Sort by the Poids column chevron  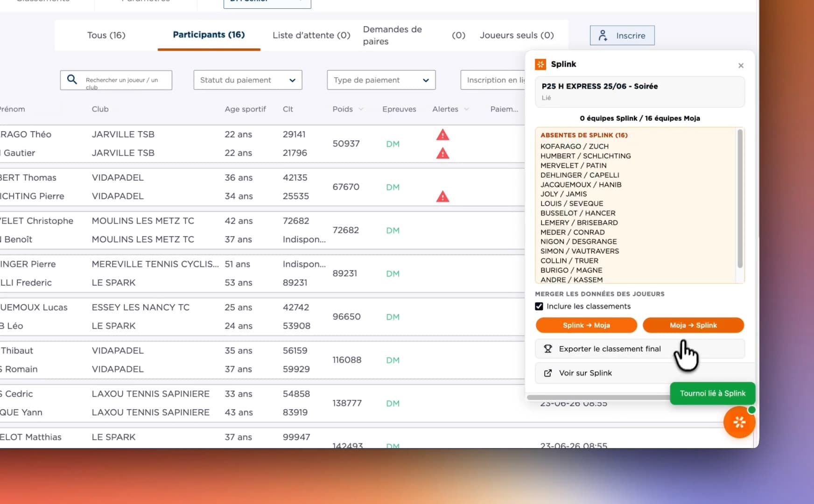pos(361,109)
